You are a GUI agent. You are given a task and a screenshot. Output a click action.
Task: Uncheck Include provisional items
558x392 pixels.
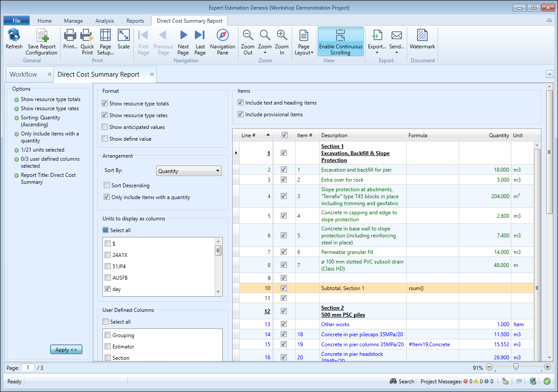[x=241, y=115]
